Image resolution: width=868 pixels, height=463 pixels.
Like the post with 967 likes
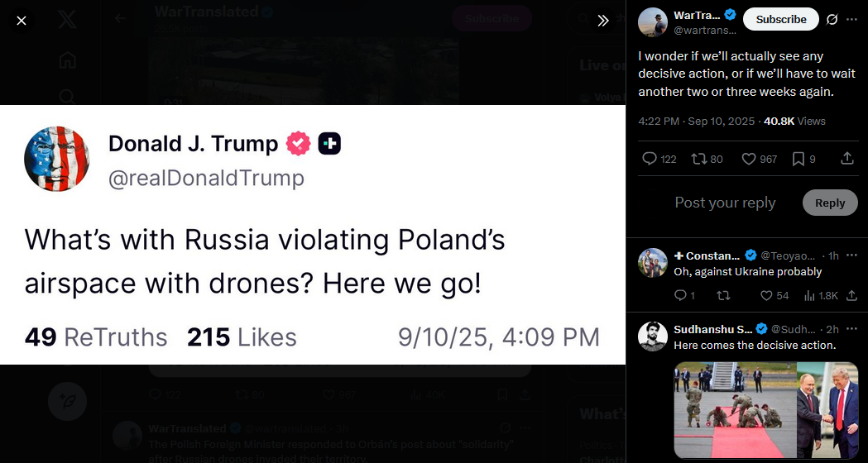[750, 159]
